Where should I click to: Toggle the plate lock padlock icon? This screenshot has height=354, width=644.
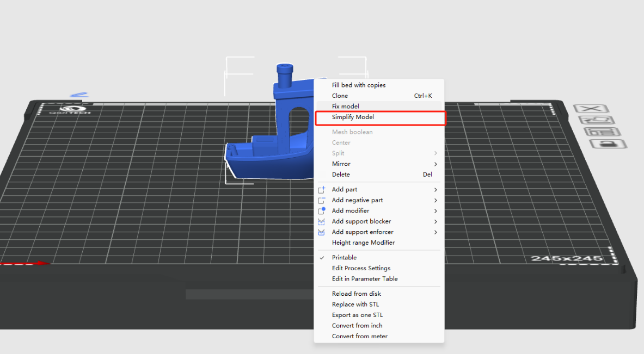point(608,144)
